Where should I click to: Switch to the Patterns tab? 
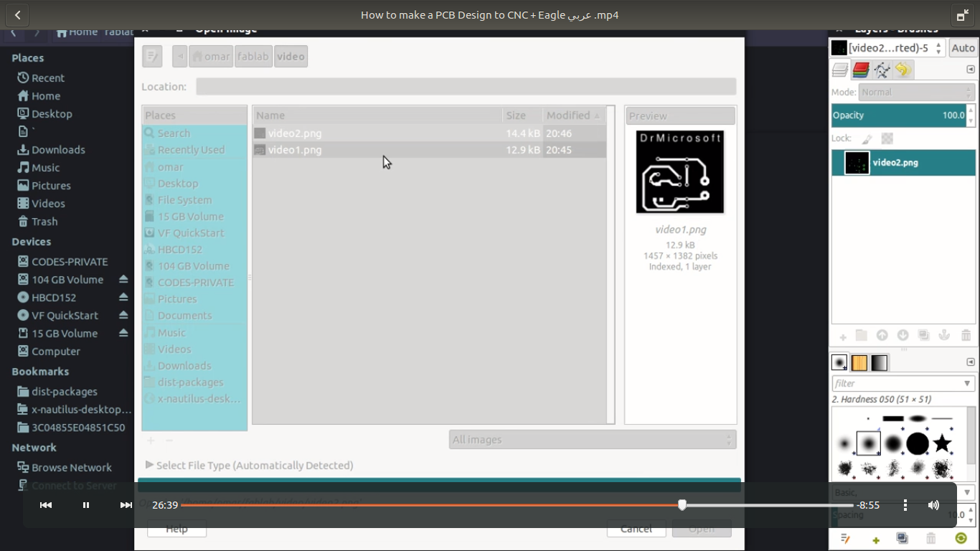[859, 362]
